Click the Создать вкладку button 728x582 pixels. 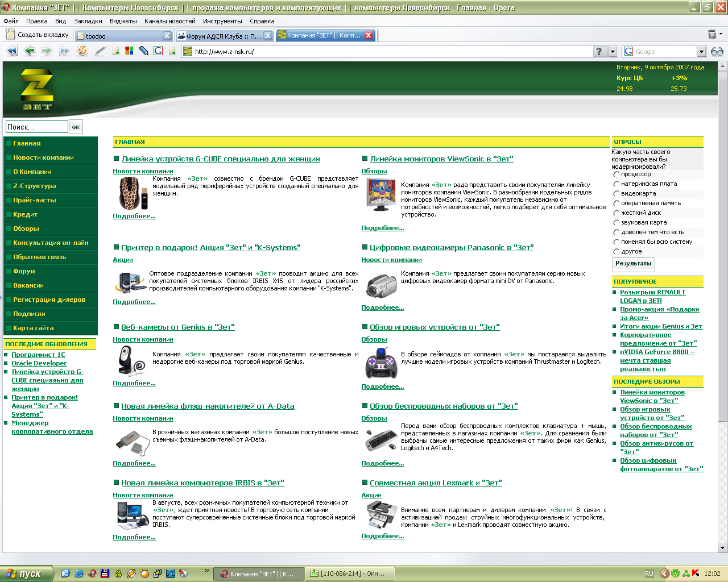pyautogui.click(x=37, y=35)
